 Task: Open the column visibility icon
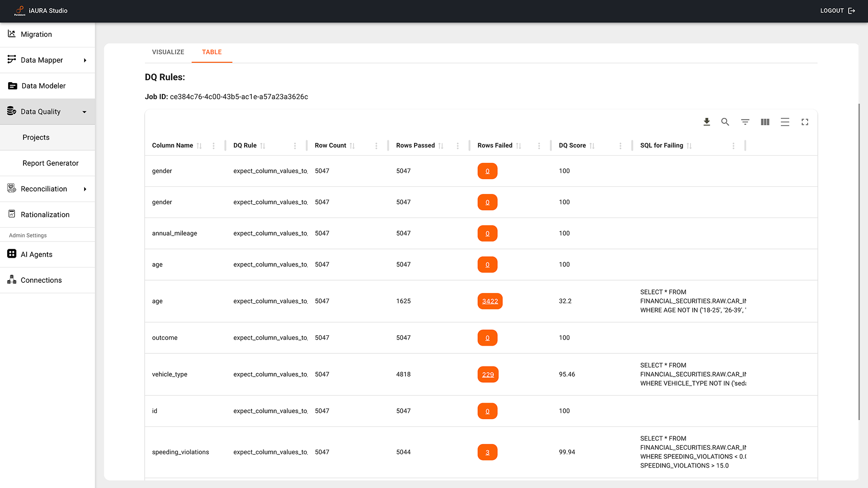[x=765, y=122]
